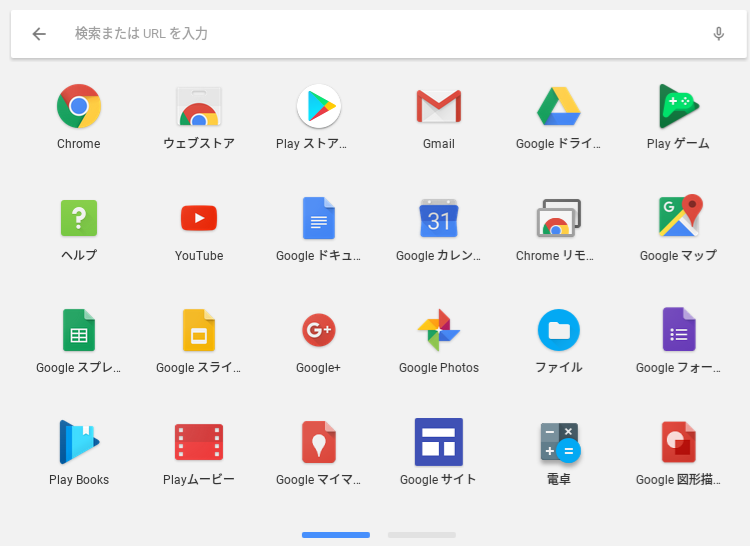Launch the Google ドライブ app
The height and width of the screenshot is (546, 750).
tap(559, 106)
